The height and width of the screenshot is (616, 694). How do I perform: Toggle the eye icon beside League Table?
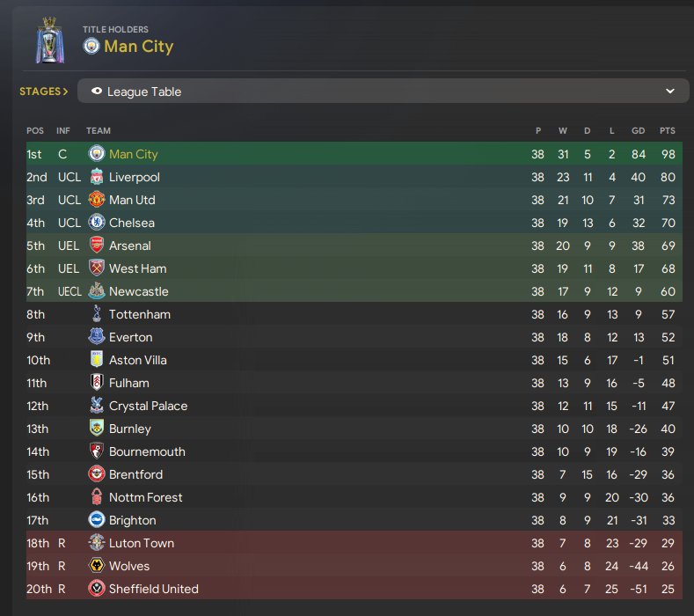(x=96, y=92)
